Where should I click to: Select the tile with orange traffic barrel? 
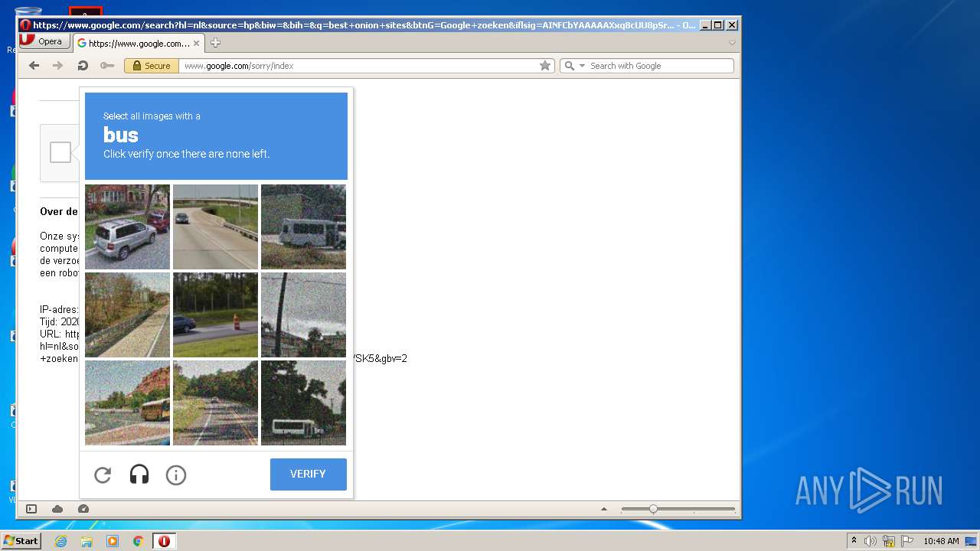[x=215, y=315]
